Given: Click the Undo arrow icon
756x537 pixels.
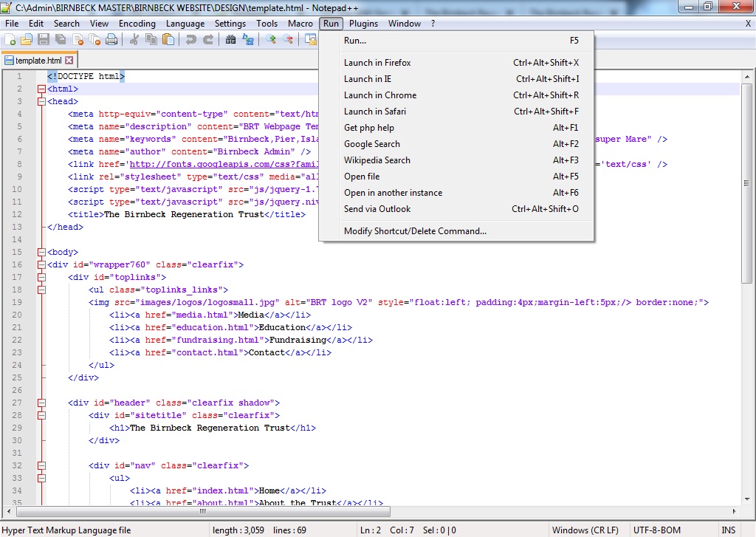Looking at the screenshot, I should pos(191,40).
